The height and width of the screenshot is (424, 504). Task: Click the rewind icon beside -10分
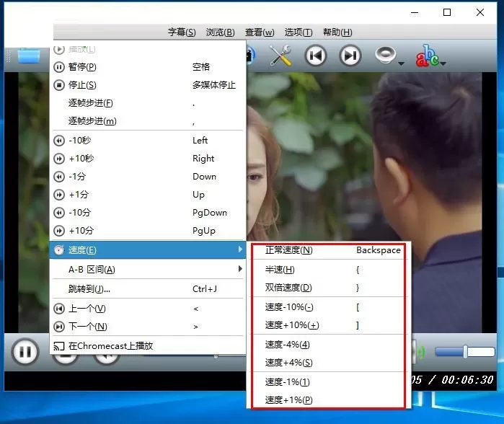[59, 213]
